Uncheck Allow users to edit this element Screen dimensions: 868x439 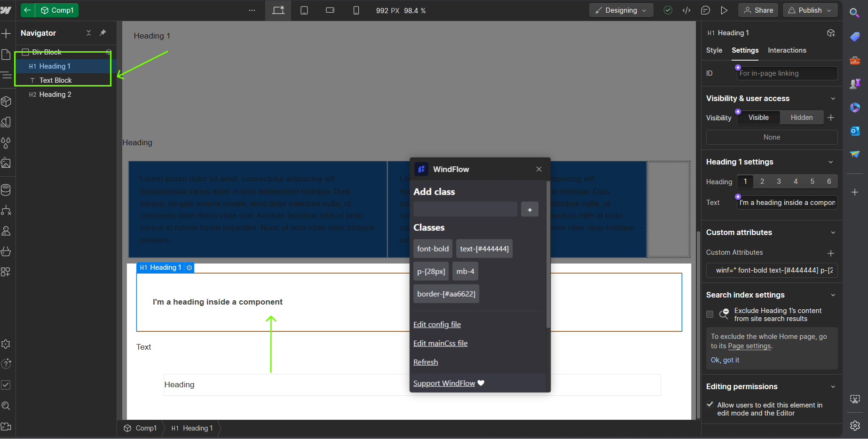[710, 405]
